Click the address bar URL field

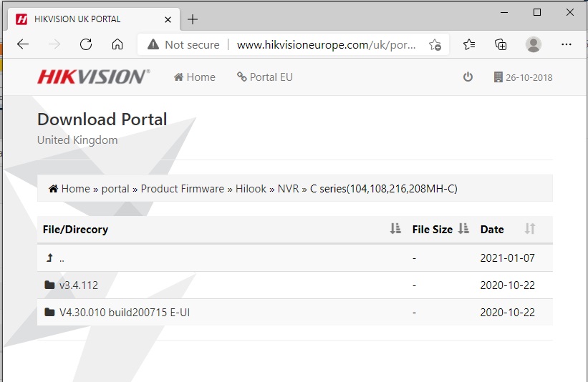click(326, 44)
